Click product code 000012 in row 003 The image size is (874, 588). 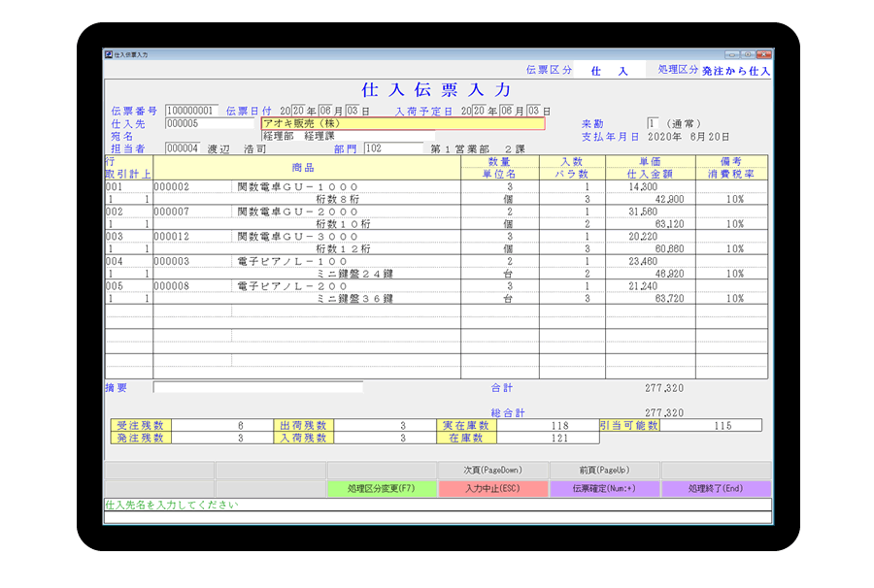click(172, 237)
